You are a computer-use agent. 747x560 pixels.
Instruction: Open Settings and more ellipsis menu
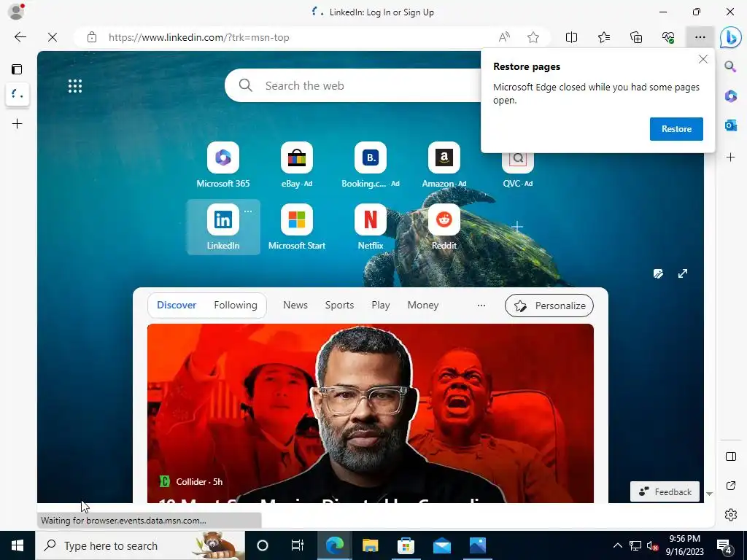pyautogui.click(x=700, y=37)
